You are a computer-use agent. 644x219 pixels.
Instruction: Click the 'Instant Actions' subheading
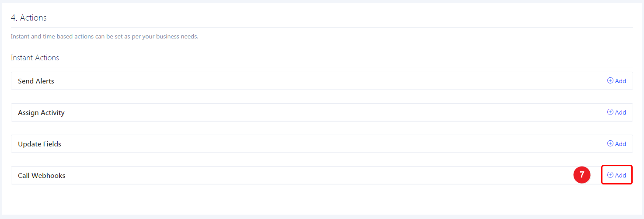(35, 58)
